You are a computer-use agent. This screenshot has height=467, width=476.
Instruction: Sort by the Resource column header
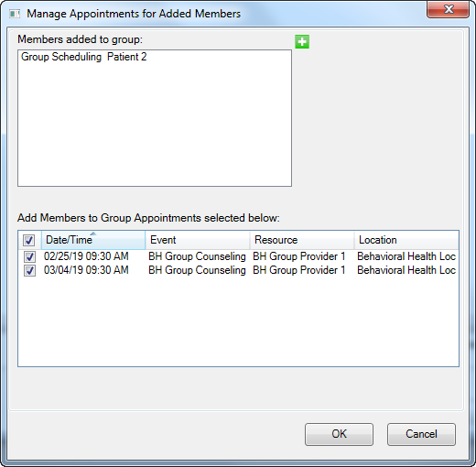click(302, 240)
